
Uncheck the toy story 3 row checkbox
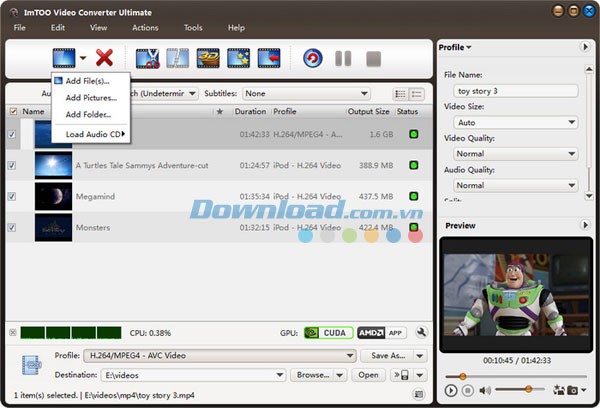(12, 134)
